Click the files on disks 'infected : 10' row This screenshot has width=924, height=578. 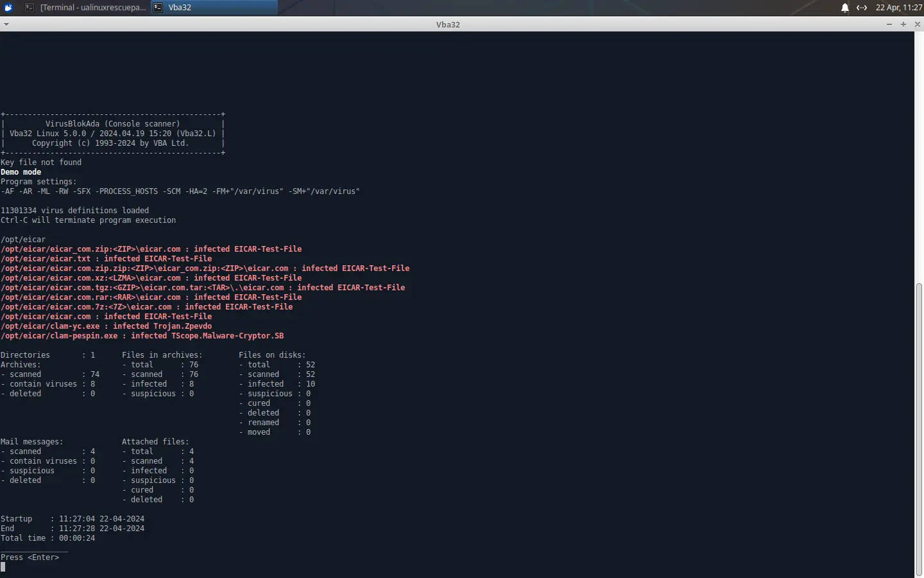[277, 384]
